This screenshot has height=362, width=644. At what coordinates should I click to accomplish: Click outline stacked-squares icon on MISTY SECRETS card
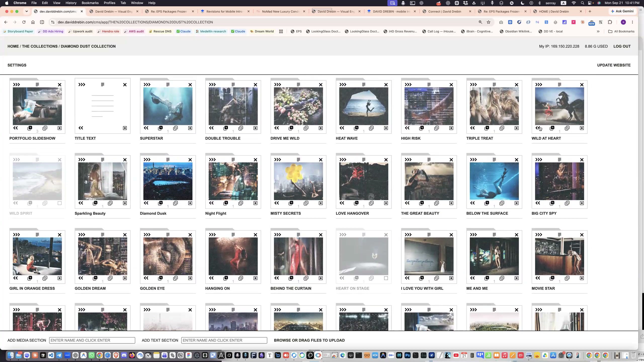click(x=306, y=203)
